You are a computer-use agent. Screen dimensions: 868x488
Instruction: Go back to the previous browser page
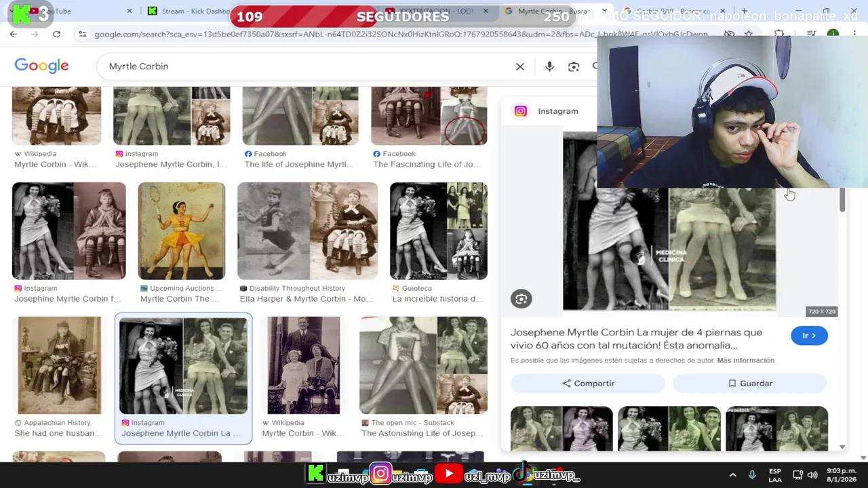(x=14, y=34)
